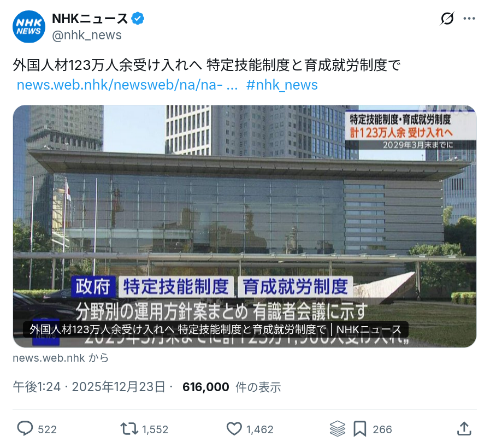Image resolution: width=490 pixels, height=448 pixels.
Task: Open the three-dot more options menu
Action: (469, 19)
